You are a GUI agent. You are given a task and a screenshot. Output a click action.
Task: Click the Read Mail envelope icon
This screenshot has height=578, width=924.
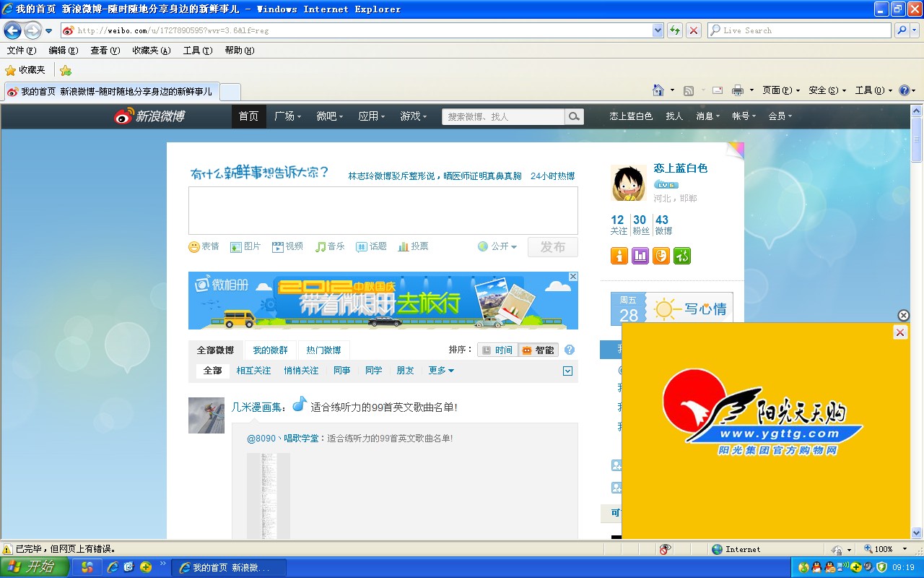(x=718, y=90)
